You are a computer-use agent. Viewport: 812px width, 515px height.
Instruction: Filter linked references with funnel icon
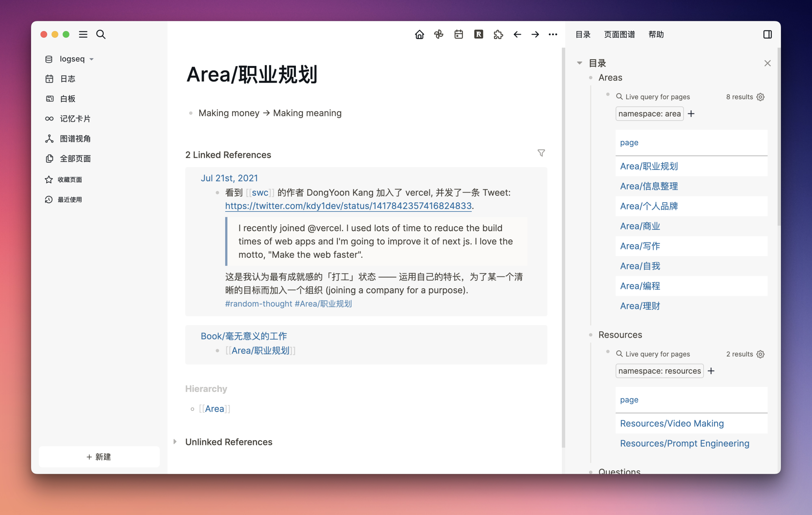tap(541, 153)
